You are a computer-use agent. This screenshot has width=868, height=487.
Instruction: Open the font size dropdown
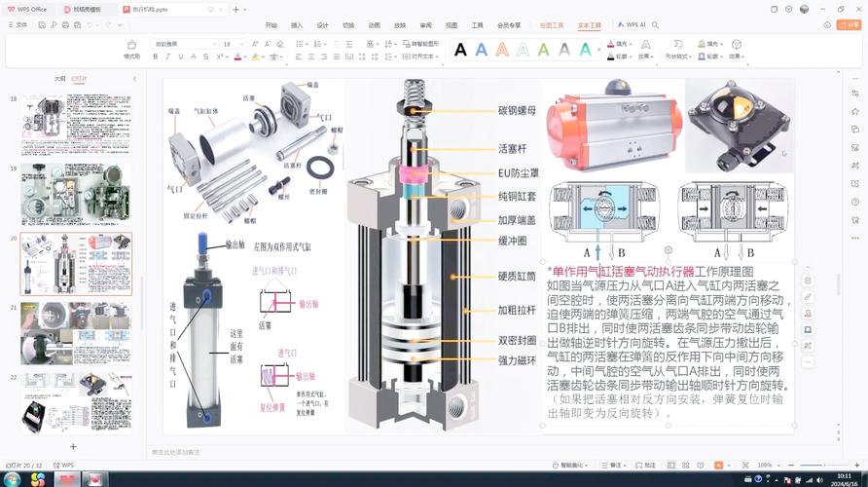[x=234, y=44]
